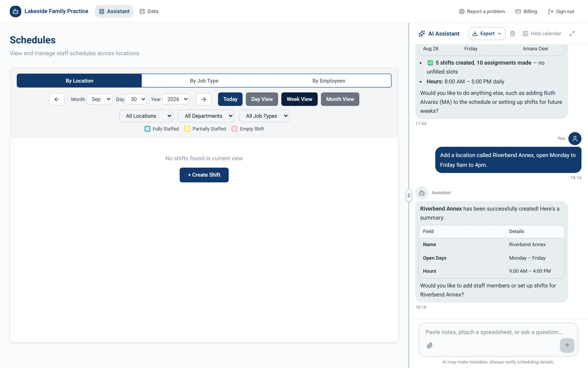588x368 pixels.
Task: Open the Data tab
Action: [x=149, y=11]
